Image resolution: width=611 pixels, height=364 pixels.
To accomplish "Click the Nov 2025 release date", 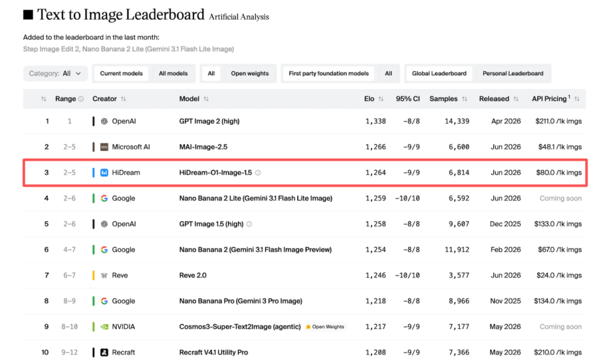I will (505, 301).
